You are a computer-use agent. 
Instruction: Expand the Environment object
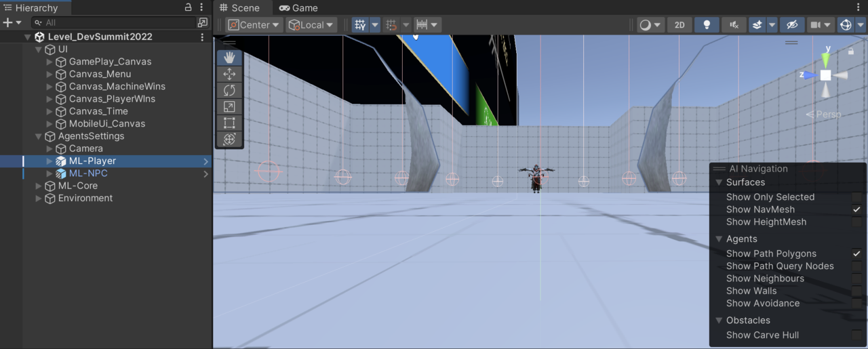click(38, 199)
